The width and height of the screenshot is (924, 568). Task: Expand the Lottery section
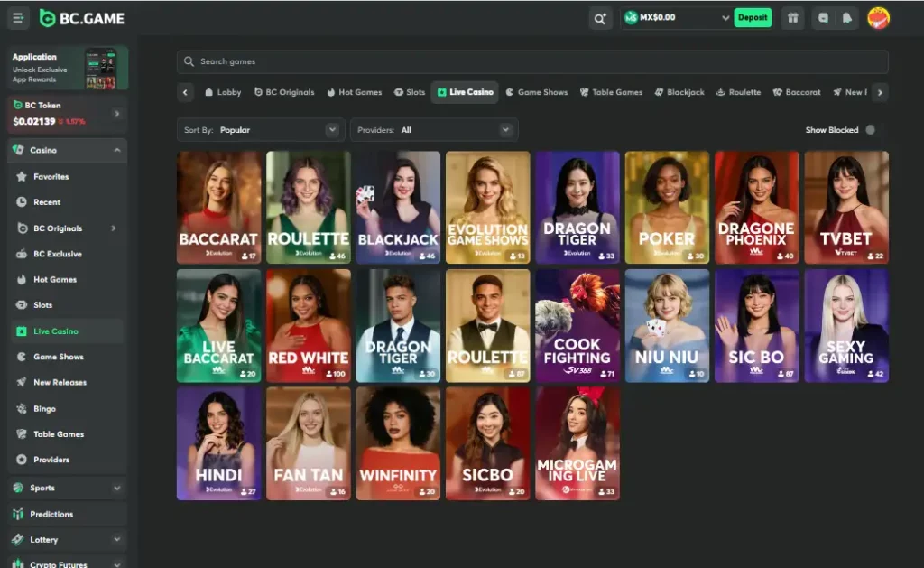pos(117,540)
